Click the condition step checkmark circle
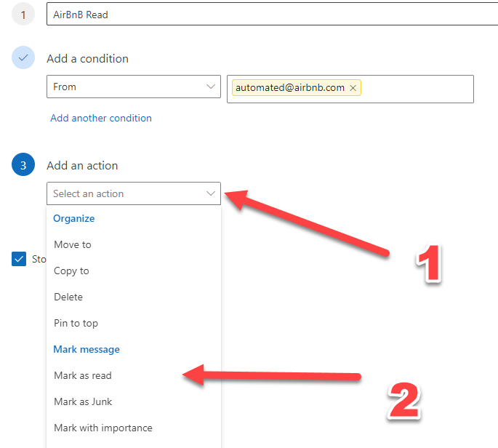The height and width of the screenshot is (448, 498). [x=23, y=58]
